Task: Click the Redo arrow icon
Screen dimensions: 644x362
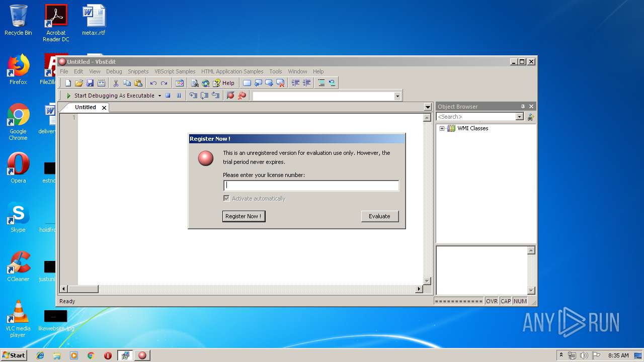Action: tap(164, 83)
